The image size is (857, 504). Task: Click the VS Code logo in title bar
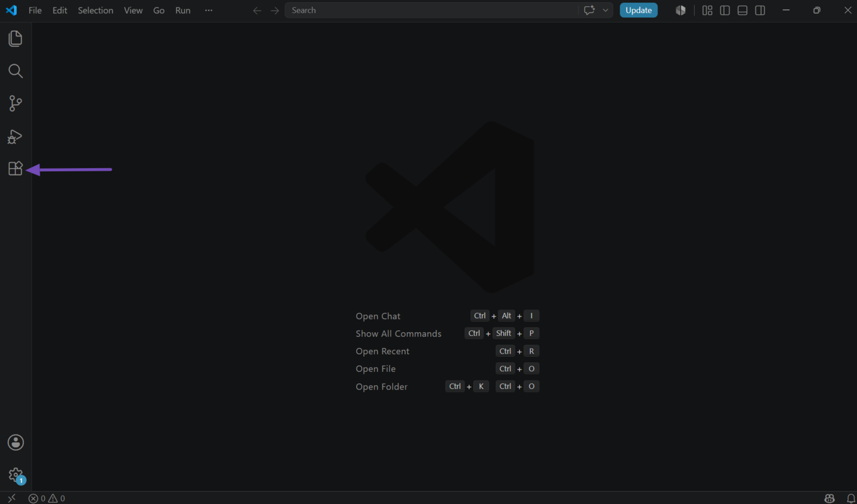coord(12,10)
